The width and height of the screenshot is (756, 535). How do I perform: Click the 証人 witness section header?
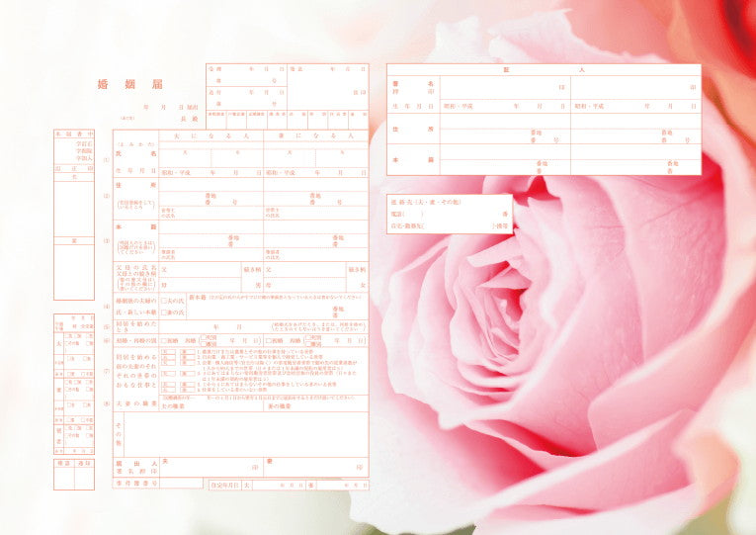click(543, 70)
